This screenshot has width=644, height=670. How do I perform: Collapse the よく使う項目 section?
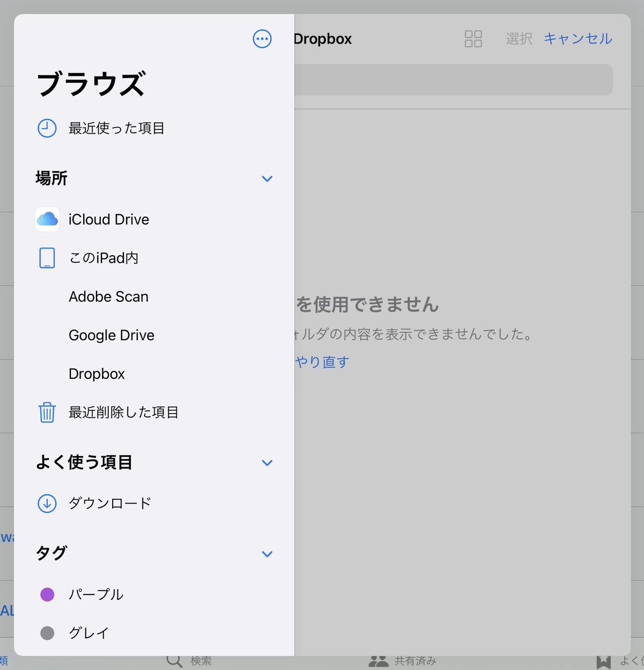[x=267, y=463]
